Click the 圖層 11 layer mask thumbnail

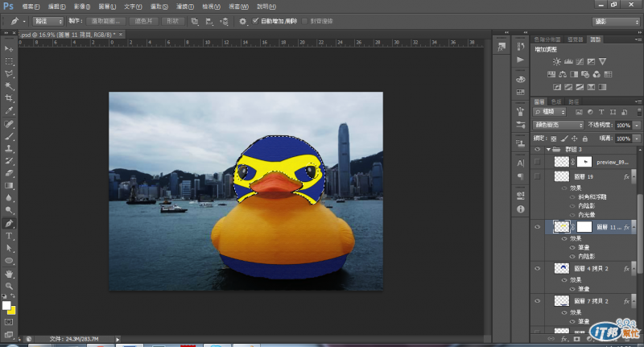click(x=584, y=227)
